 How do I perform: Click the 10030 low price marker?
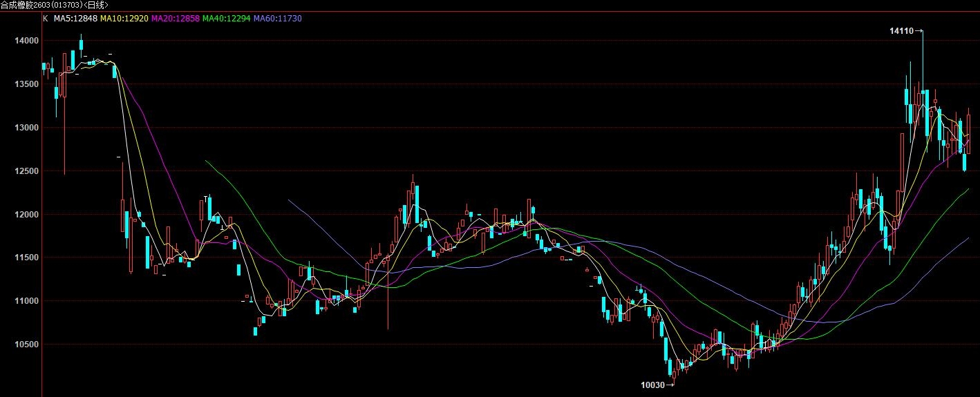point(653,385)
